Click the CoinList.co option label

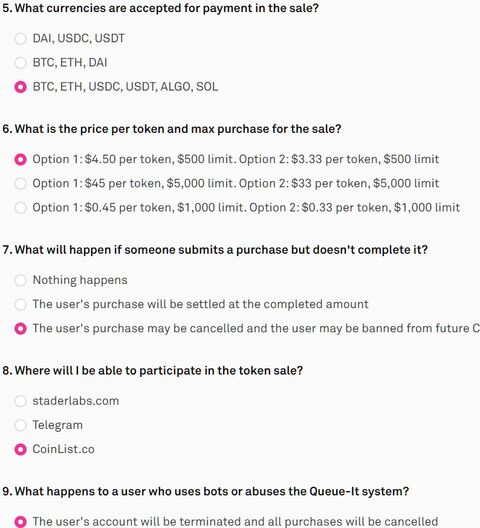pyautogui.click(x=63, y=450)
